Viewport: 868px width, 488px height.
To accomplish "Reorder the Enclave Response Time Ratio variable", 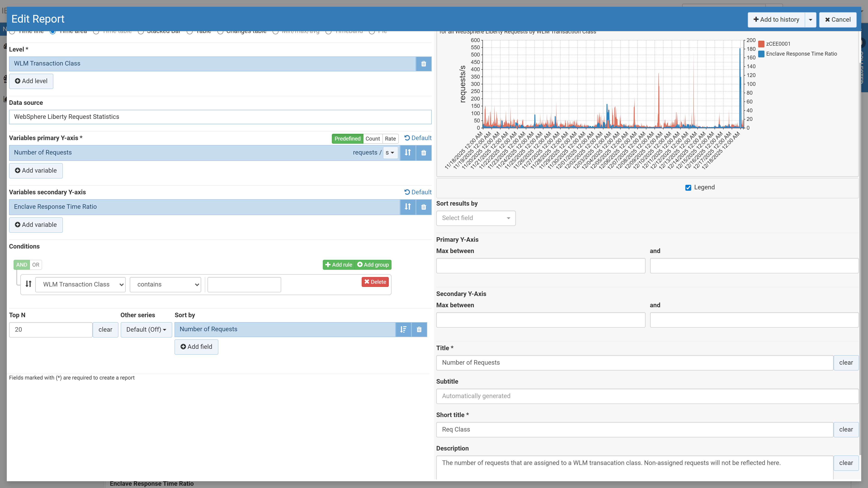I will click(x=408, y=207).
